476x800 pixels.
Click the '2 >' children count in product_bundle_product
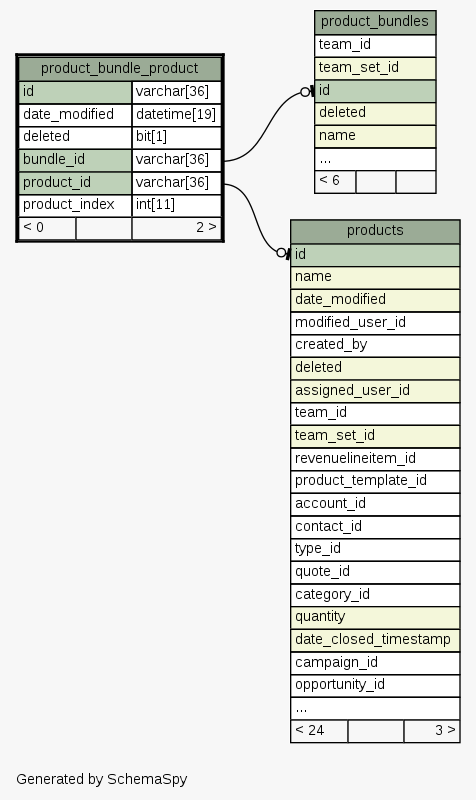click(x=177, y=228)
